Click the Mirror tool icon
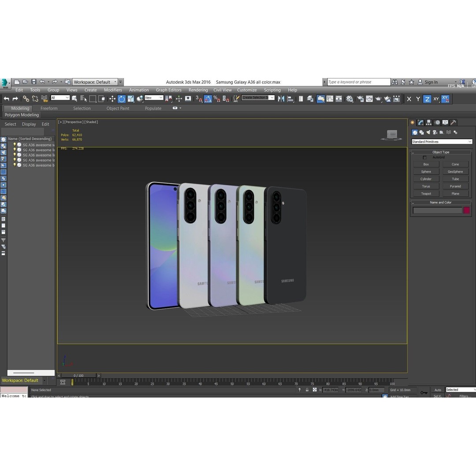Screen dimensions: 476x476 point(281,99)
